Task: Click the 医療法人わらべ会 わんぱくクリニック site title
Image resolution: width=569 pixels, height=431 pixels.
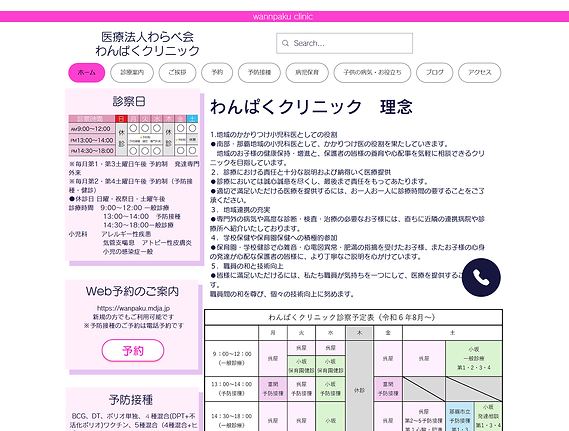Action: [147, 44]
